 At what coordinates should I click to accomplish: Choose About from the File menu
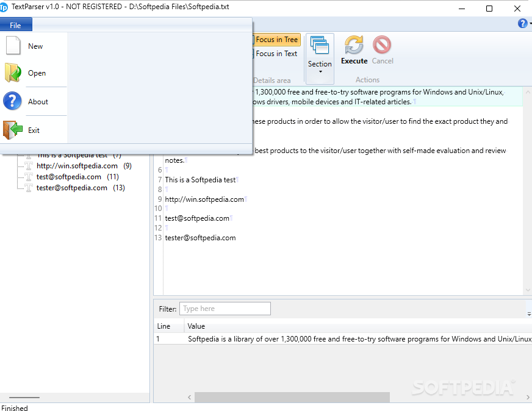(x=35, y=101)
